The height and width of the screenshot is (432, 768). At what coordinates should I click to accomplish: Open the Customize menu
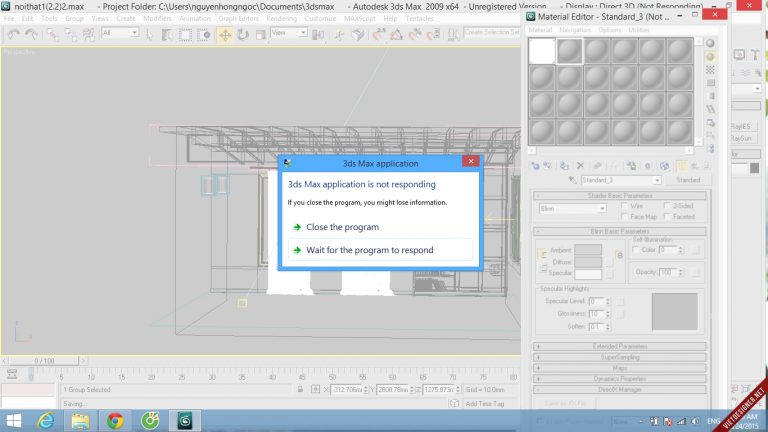[320, 19]
